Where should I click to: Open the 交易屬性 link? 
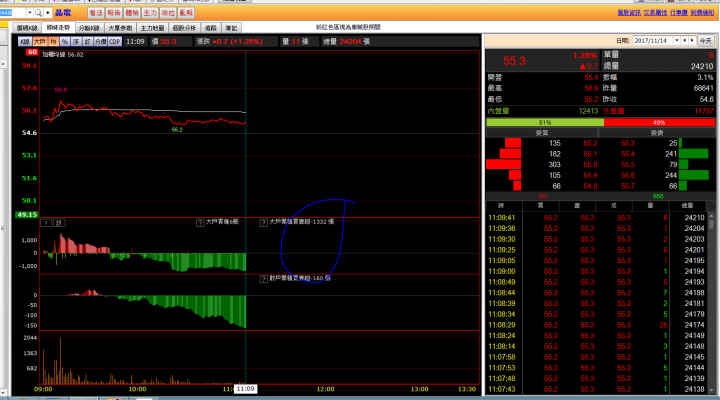pyautogui.click(x=655, y=13)
